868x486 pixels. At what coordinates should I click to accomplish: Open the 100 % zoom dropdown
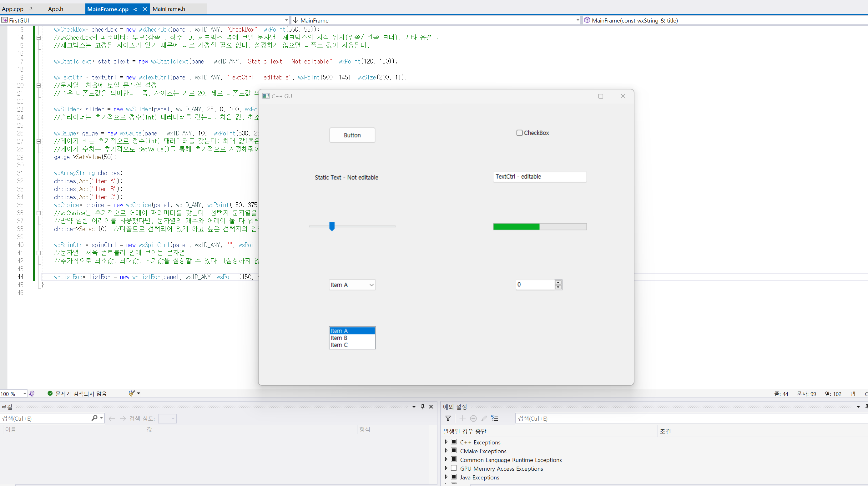(x=25, y=394)
